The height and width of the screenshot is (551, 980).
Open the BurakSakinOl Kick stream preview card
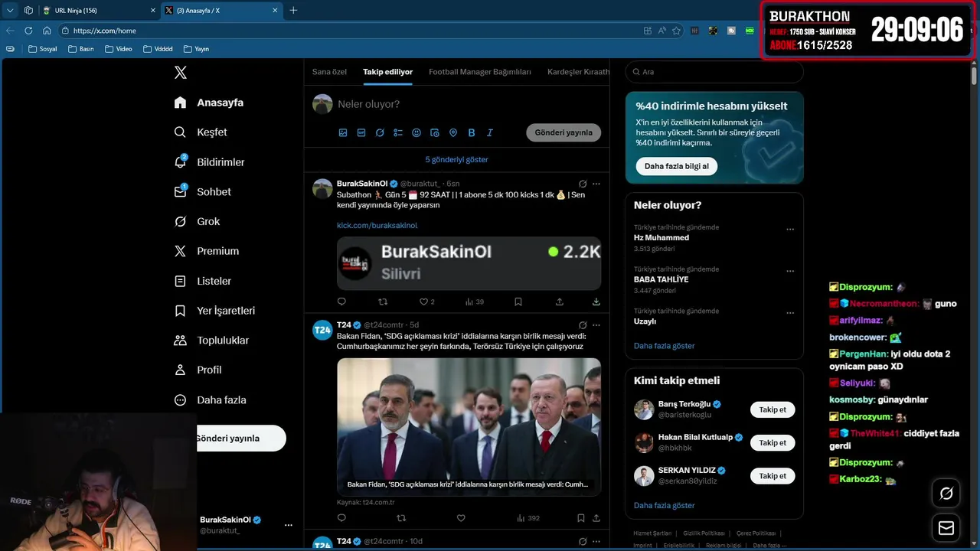(469, 262)
